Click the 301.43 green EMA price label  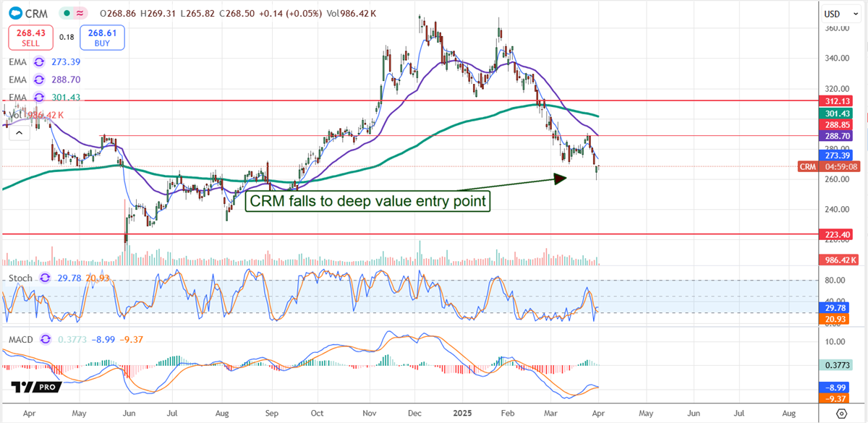click(x=836, y=114)
